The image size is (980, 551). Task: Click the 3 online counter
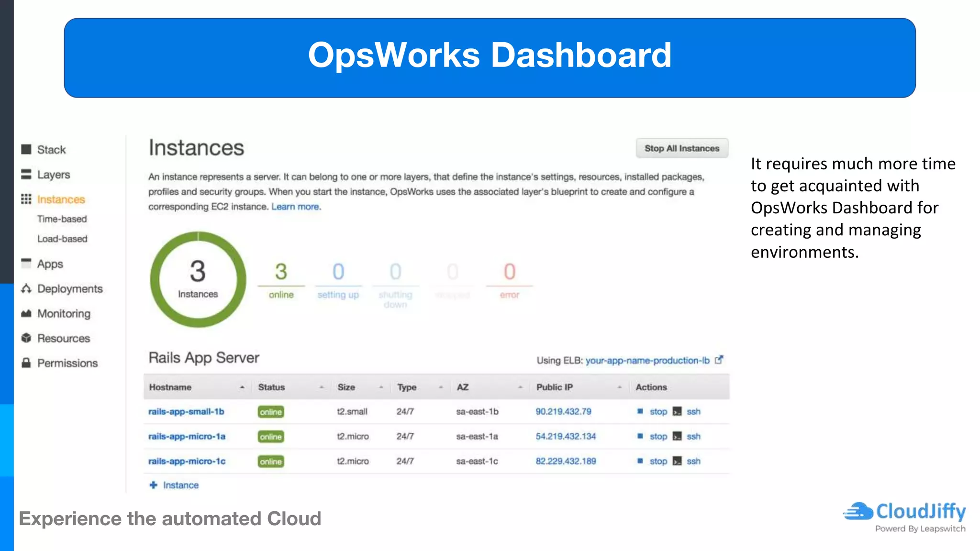click(281, 280)
